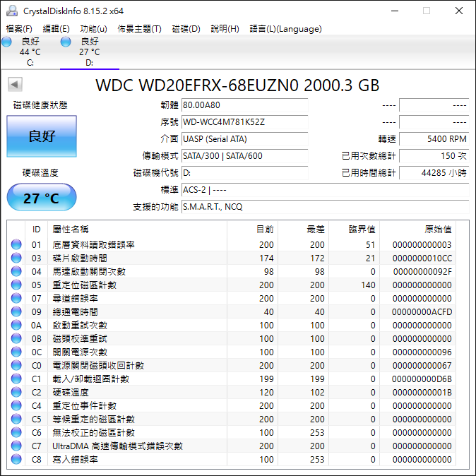Click the C: drive status orb
476x476 pixels.
point(6,42)
